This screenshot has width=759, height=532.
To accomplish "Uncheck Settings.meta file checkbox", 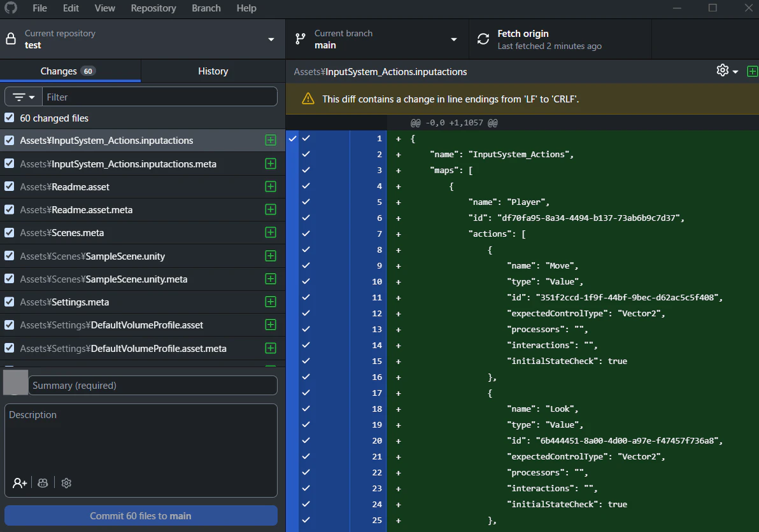I will [9, 302].
